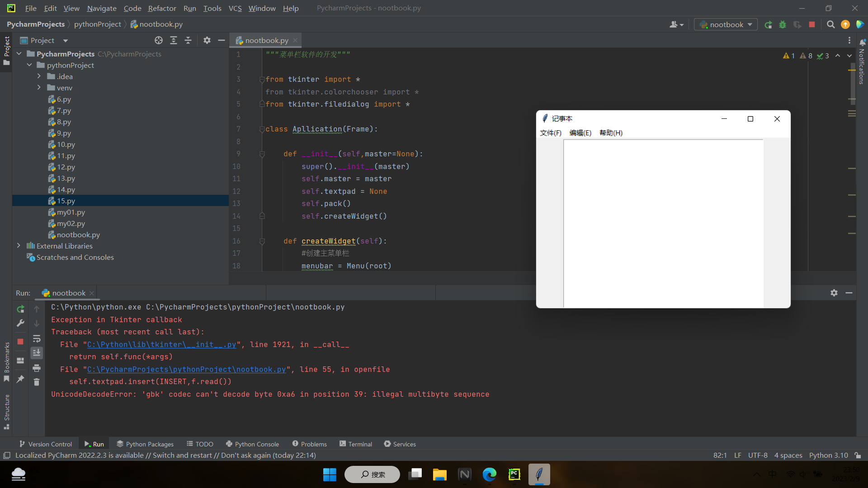This screenshot has height=488, width=868.
Task: Expand the venv folder
Action: pos(39,88)
